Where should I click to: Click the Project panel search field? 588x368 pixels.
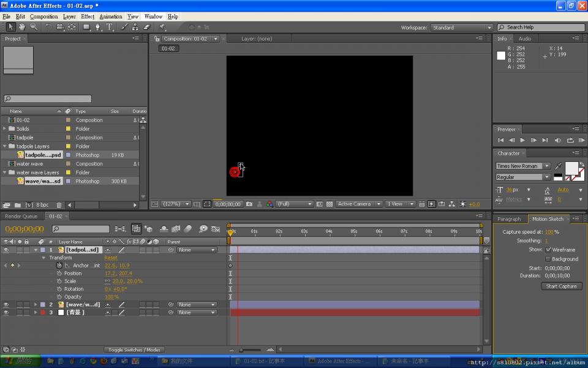point(48,99)
